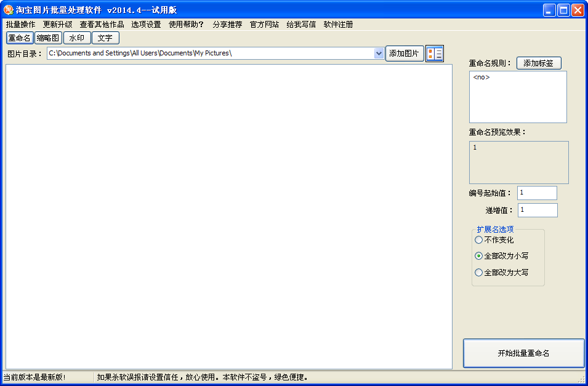Click the rename rule box containing <no>
588x386 pixels.
(518, 97)
